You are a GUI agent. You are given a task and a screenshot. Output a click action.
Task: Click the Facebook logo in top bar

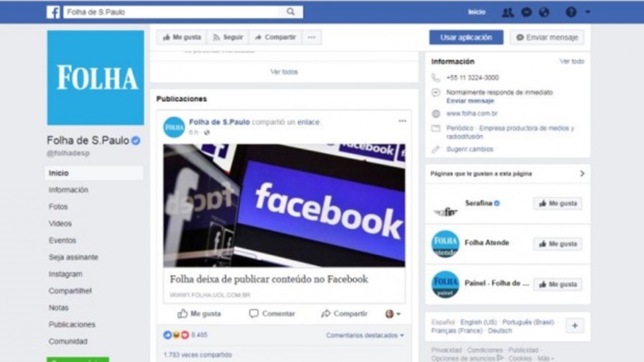coord(53,12)
